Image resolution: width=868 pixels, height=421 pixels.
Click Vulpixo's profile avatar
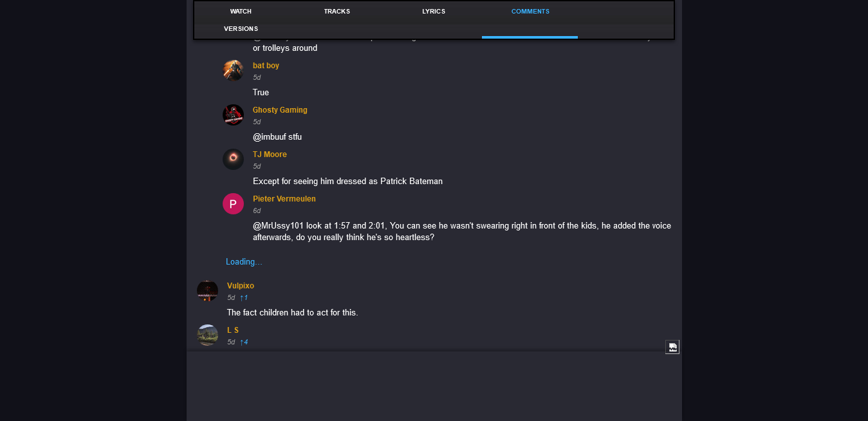[x=207, y=290]
